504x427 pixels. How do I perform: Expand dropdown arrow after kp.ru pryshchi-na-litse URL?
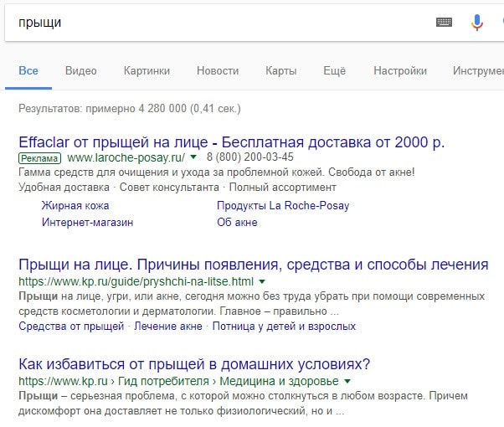[x=261, y=281]
